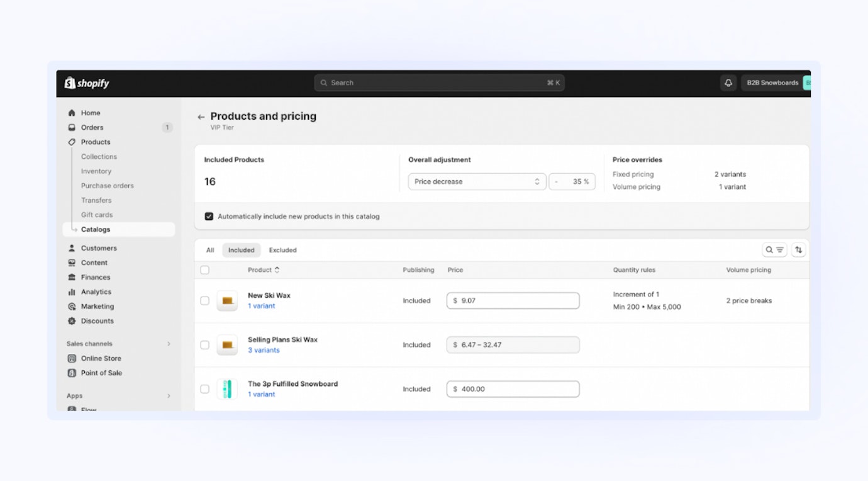Click New Ski Wax product thumbnail
The width and height of the screenshot is (868, 481).
click(x=227, y=300)
